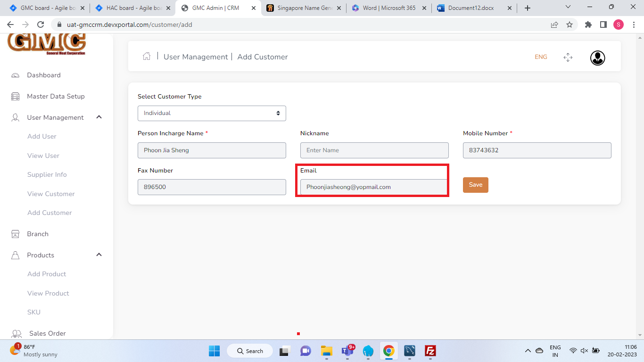Click the Branch store icon
This screenshot has width=644, height=362.
(16, 234)
